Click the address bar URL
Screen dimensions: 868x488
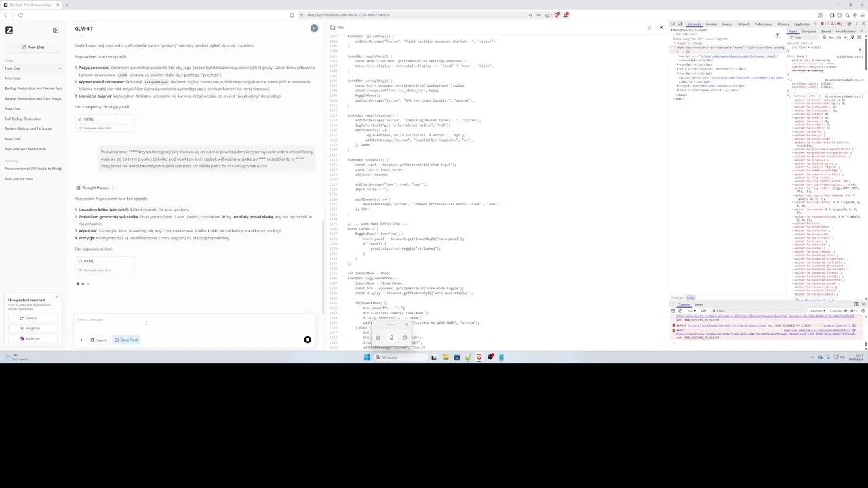tap(349, 15)
